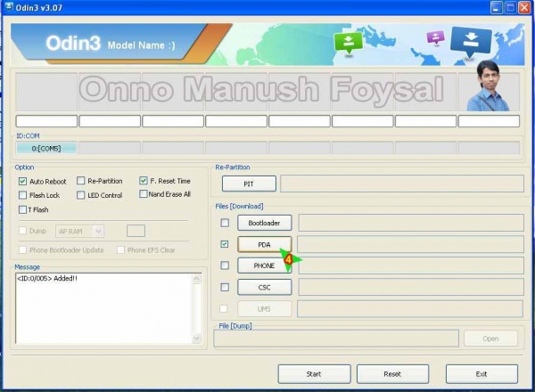Maximize the Odin3 window

pyautogui.click(x=510, y=7)
